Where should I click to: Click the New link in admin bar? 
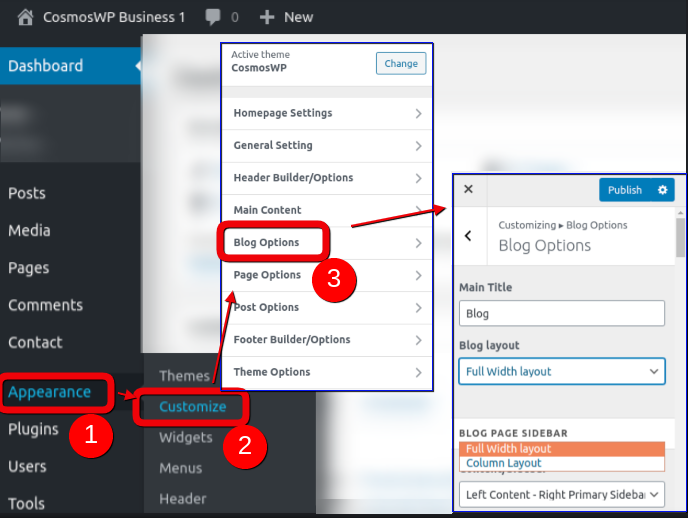pos(298,17)
